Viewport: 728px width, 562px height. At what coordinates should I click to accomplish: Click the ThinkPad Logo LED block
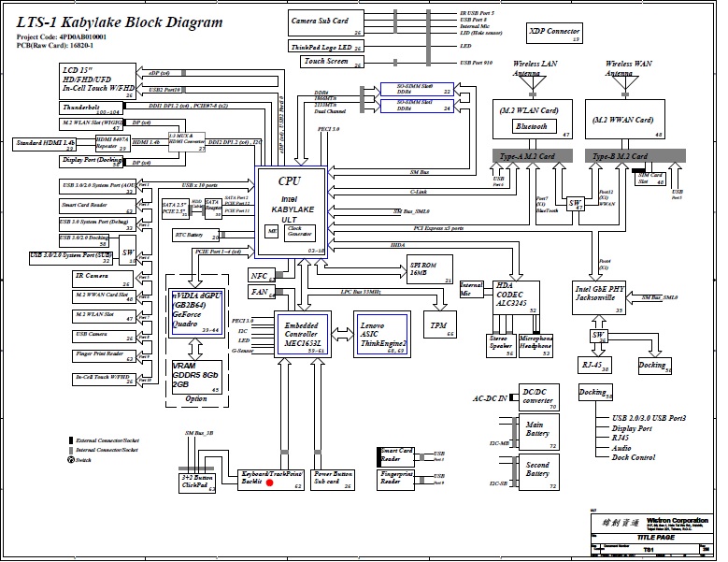click(x=326, y=47)
